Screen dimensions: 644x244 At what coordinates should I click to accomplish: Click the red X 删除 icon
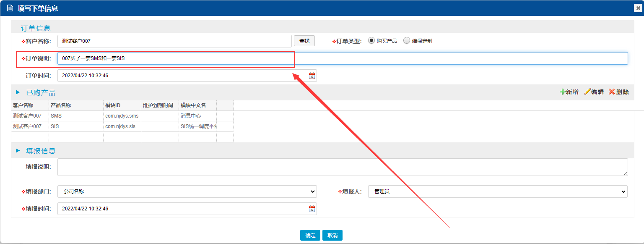(x=611, y=92)
